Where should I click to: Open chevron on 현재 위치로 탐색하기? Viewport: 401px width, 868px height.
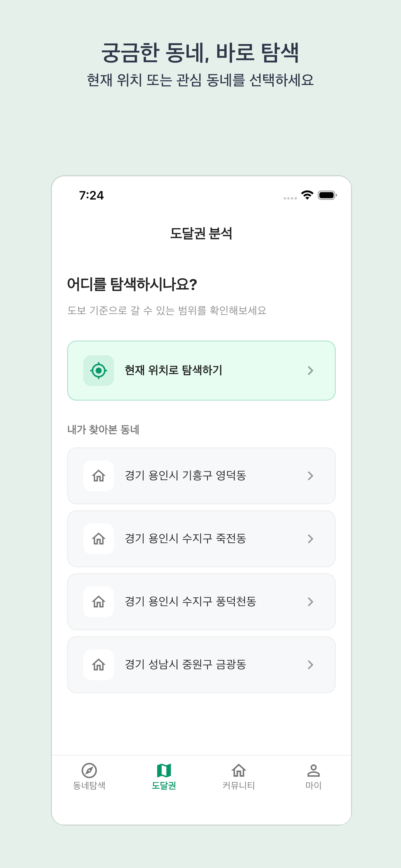pos(310,370)
